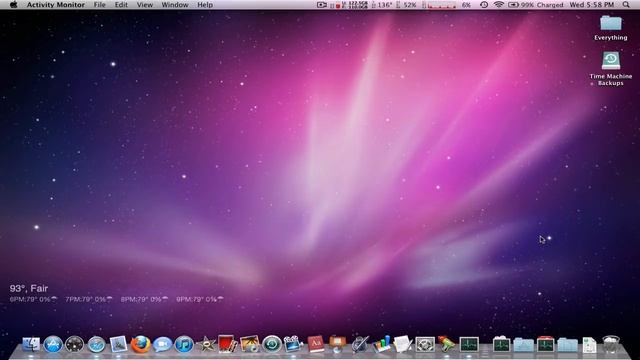The width and height of the screenshot is (640, 360).
Task: Open the spreadsheet document beside the Trash
Action: tap(589, 345)
